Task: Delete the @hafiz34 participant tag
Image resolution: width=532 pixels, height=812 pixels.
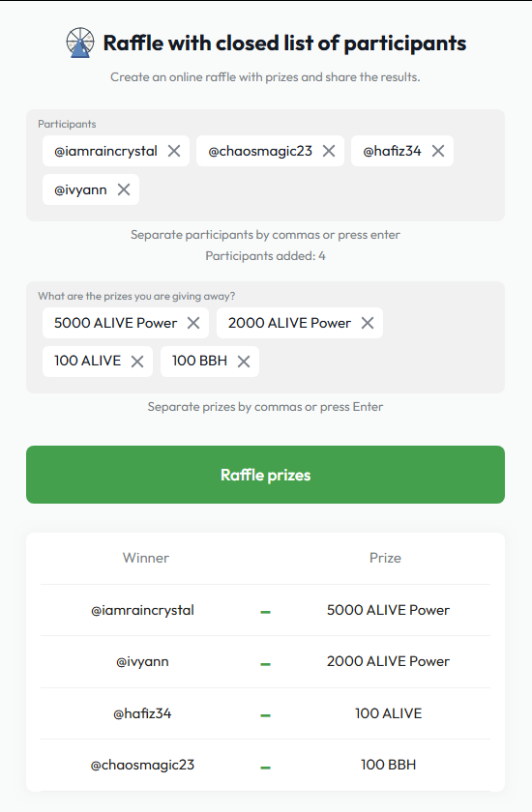Action: pos(438,151)
